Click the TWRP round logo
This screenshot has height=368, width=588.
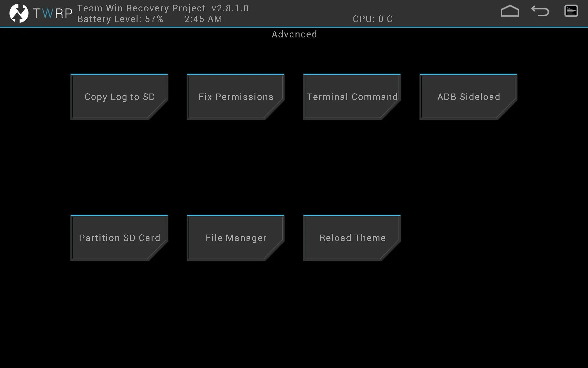click(19, 13)
